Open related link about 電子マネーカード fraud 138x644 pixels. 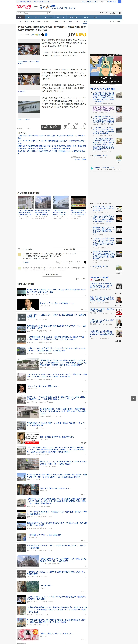(x=51, y=142)
